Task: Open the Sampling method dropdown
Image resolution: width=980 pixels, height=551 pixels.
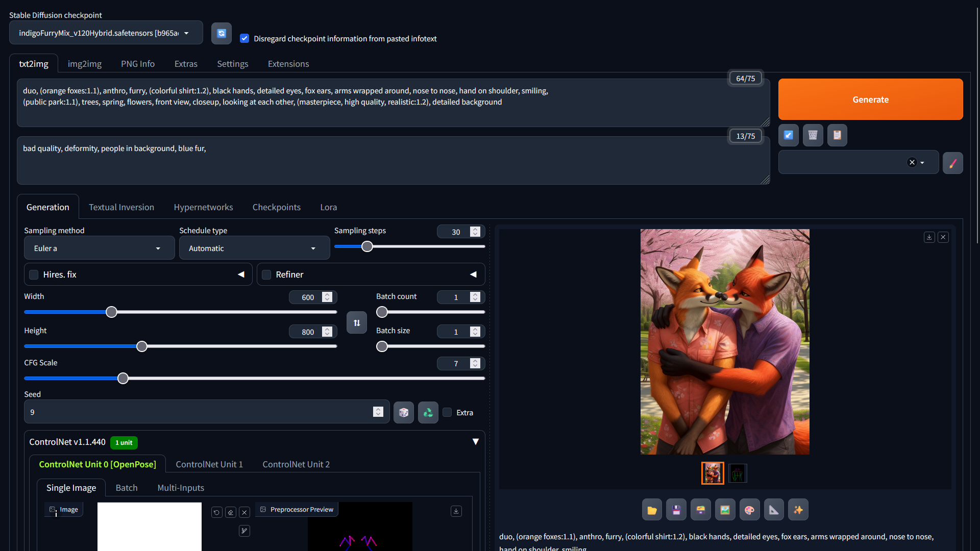Action: [x=99, y=248]
